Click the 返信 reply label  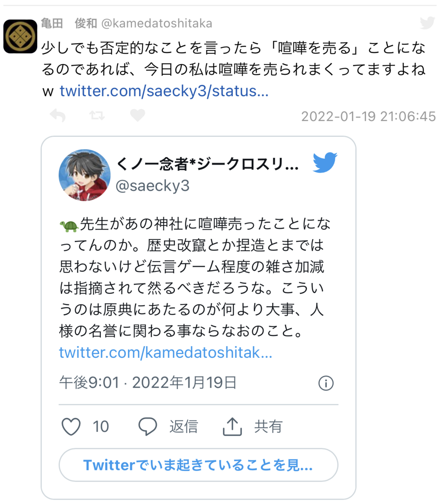(184, 427)
